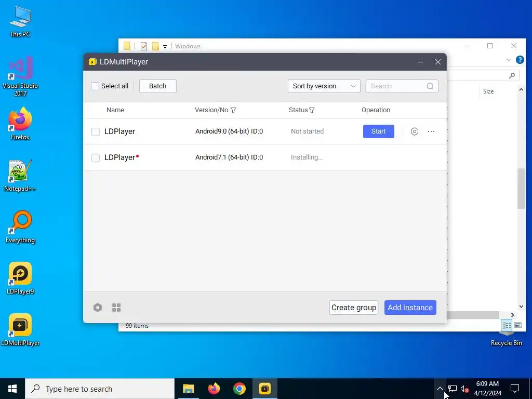Start the Android9.0 LDPlayer instance

pyautogui.click(x=379, y=131)
